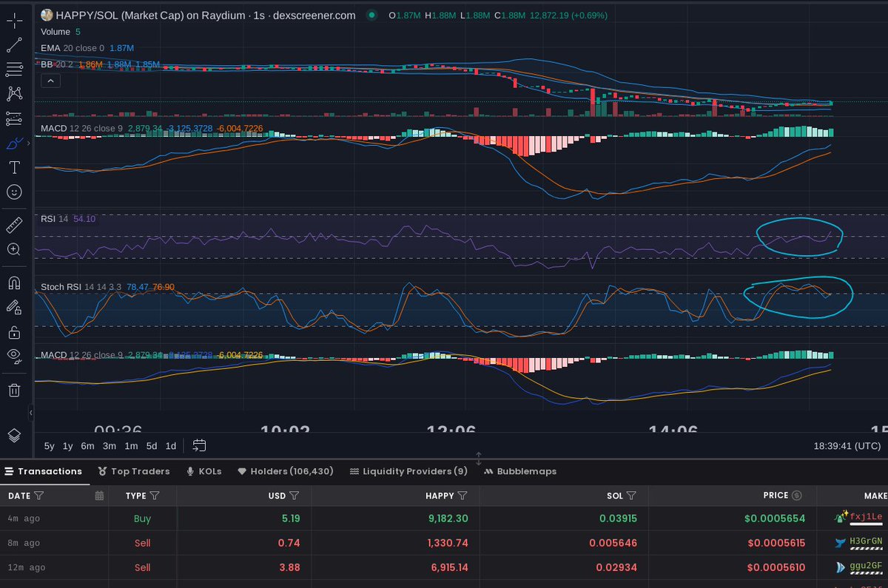This screenshot has width=888, height=588.
Task: Set chart range to 5d
Action: 152,446
